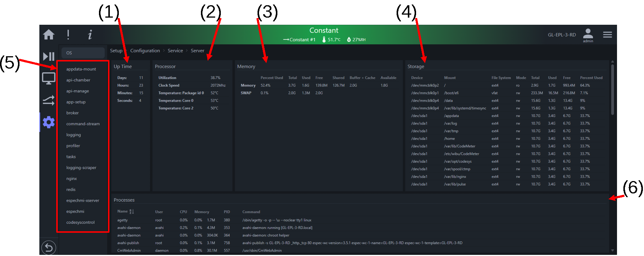Click the avahi-publish process row

(x=360, y=243)
